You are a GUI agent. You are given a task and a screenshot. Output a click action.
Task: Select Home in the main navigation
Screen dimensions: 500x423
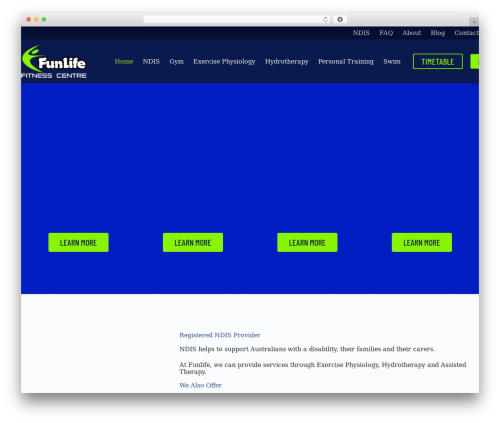[124, 61]
